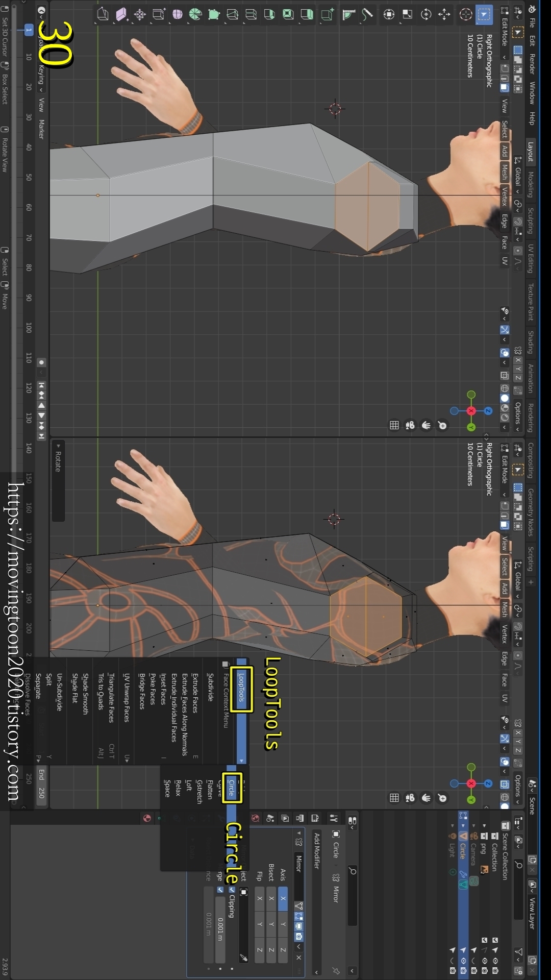The width and height of the screenshot is (551, 980).
Task: Open Add Modifier dropdown
Action: click(x=317, y=903)
